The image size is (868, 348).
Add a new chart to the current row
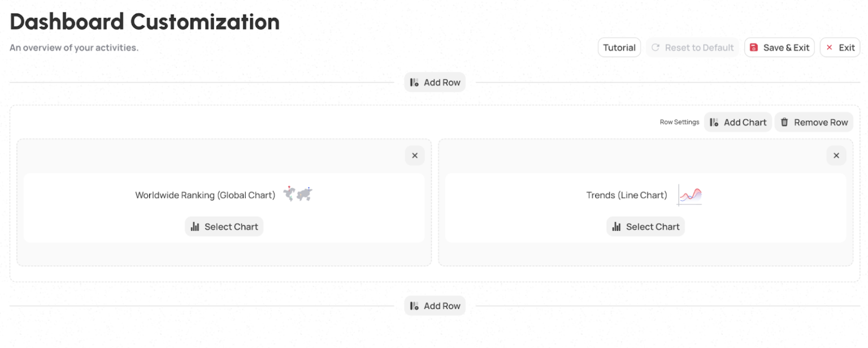[738, 122]
